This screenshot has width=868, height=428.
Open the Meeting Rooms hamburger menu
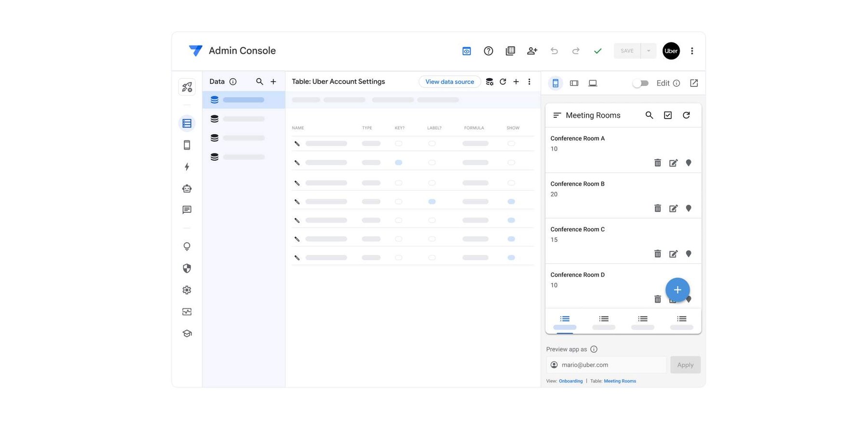(557, 115)
